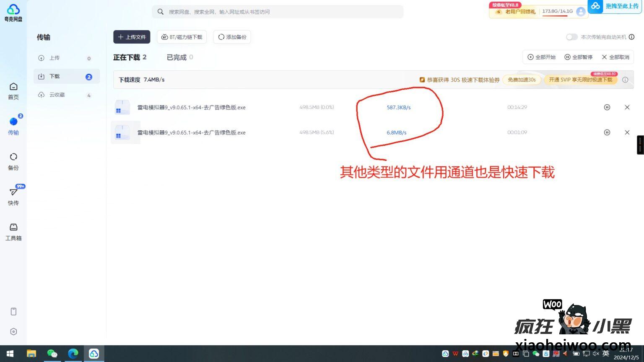
Task: Enable 本次传输完自动关机 auto shutdown toggle
Action: coord(571,37)
